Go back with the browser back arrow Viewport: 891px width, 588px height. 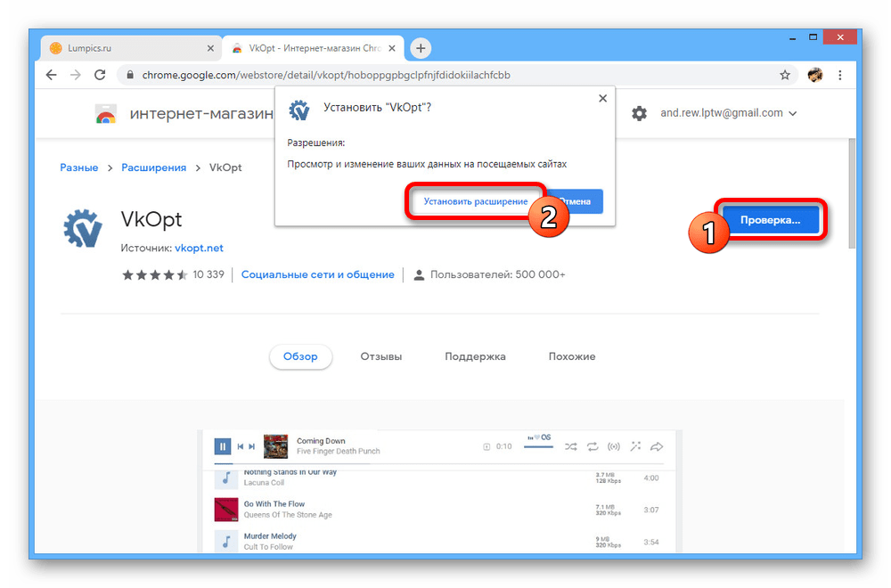pyautogui.click(x=51, y=75)
